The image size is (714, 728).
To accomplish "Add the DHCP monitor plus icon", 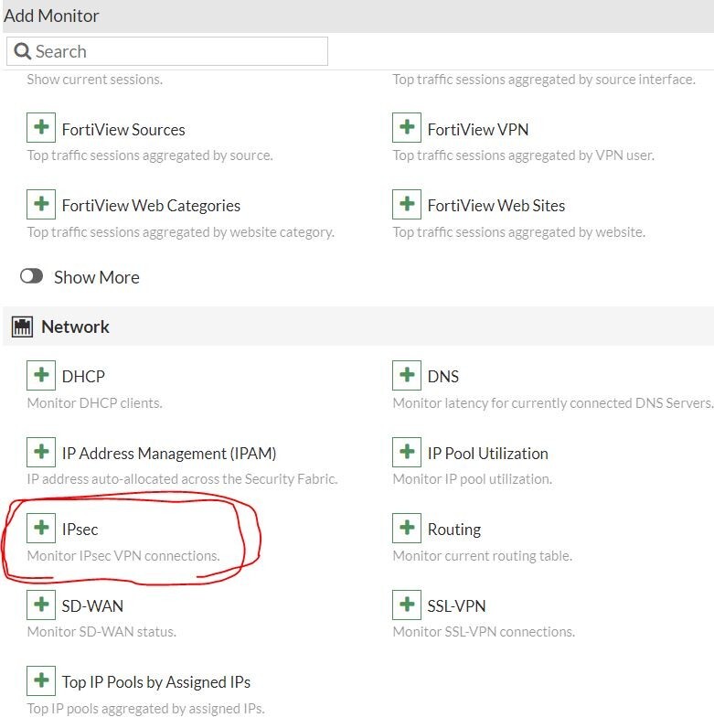I will (41, 375).
